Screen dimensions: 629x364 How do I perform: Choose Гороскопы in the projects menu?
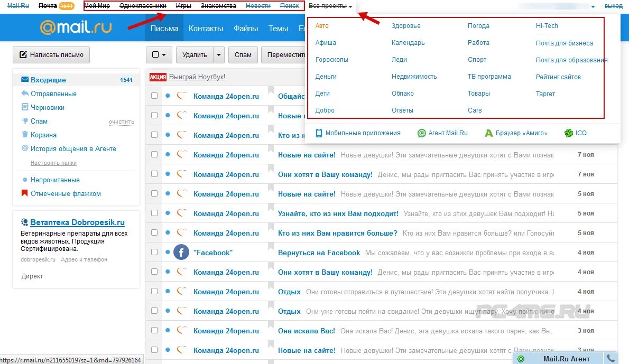tap(332, 59)
